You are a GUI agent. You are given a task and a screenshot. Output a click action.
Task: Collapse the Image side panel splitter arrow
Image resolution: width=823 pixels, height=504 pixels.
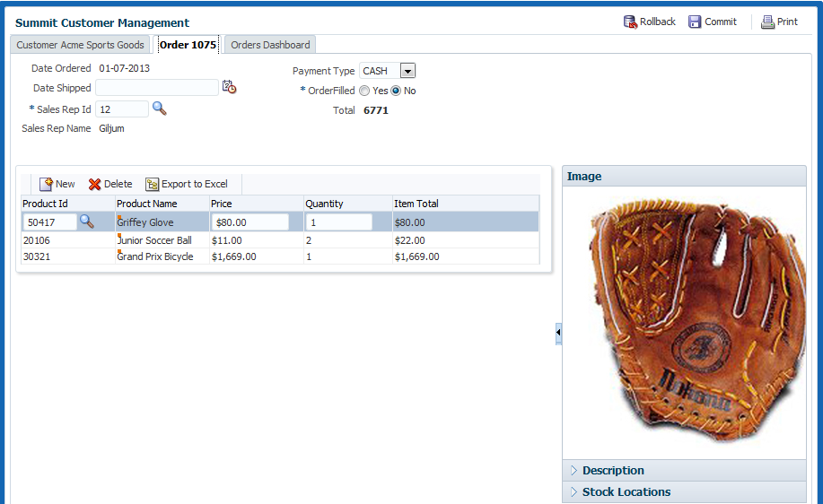tap(558, 333)
